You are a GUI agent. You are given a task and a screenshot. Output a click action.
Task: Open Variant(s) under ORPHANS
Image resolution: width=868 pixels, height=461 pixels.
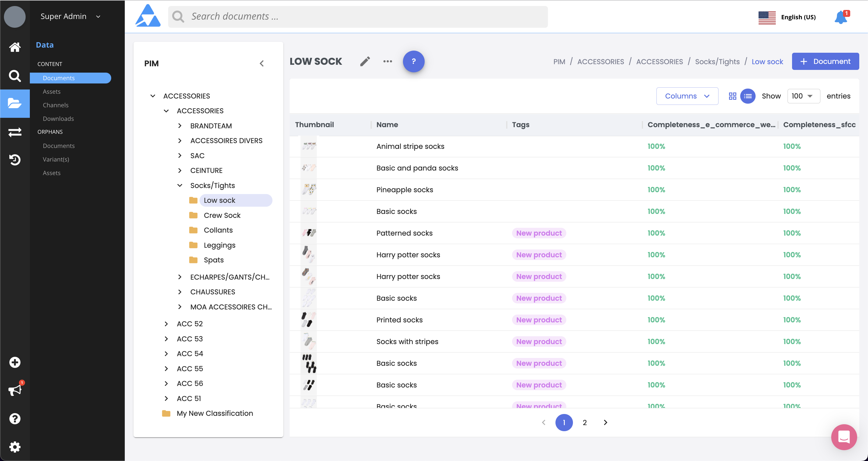pos(56,159)
